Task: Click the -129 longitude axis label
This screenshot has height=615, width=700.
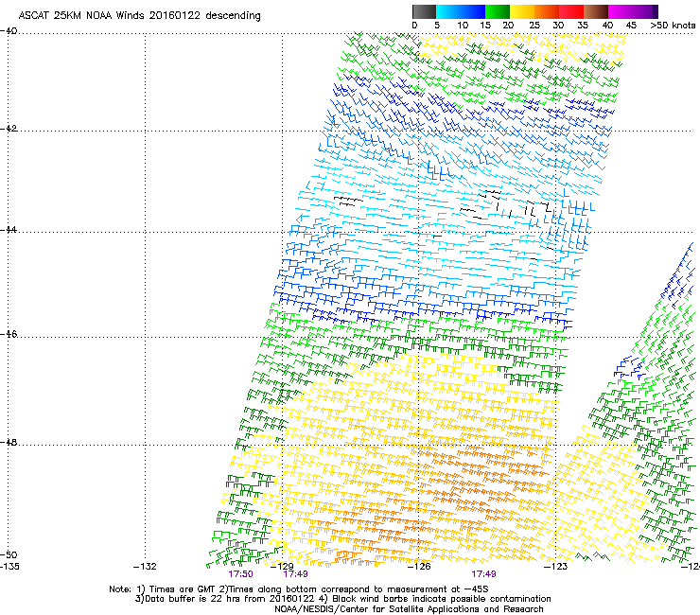Action: [282, 567]
